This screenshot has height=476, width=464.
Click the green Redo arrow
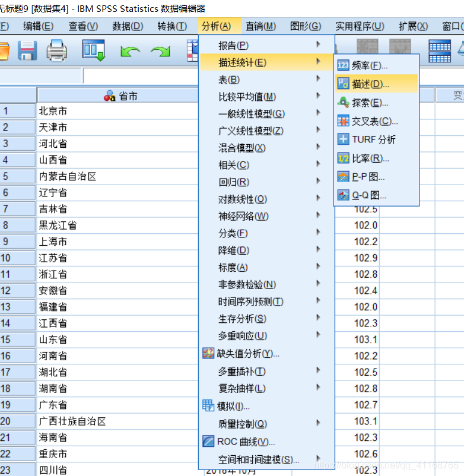coord(161,51)
